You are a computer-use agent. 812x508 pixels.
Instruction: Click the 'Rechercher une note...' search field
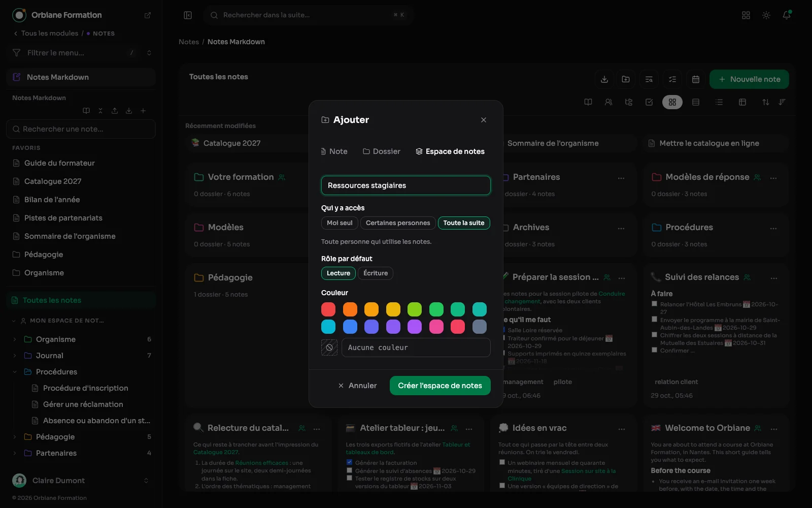pos(81,129)
